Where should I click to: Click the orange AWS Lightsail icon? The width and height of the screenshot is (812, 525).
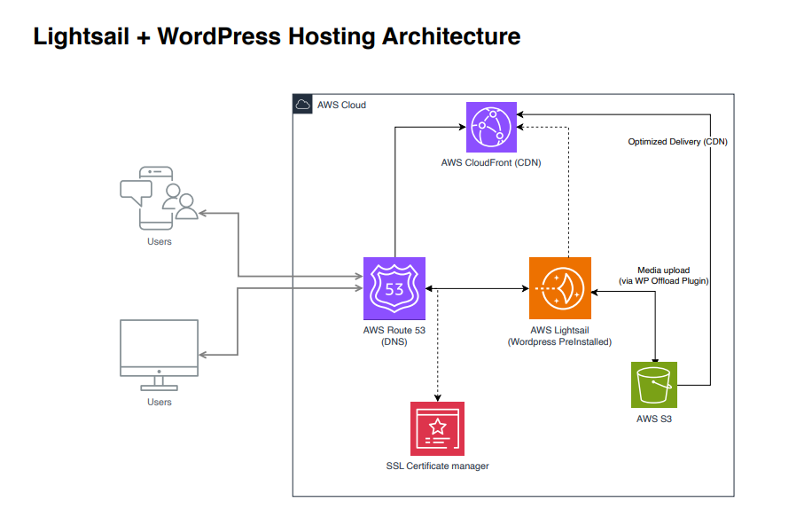click(560, 288)
